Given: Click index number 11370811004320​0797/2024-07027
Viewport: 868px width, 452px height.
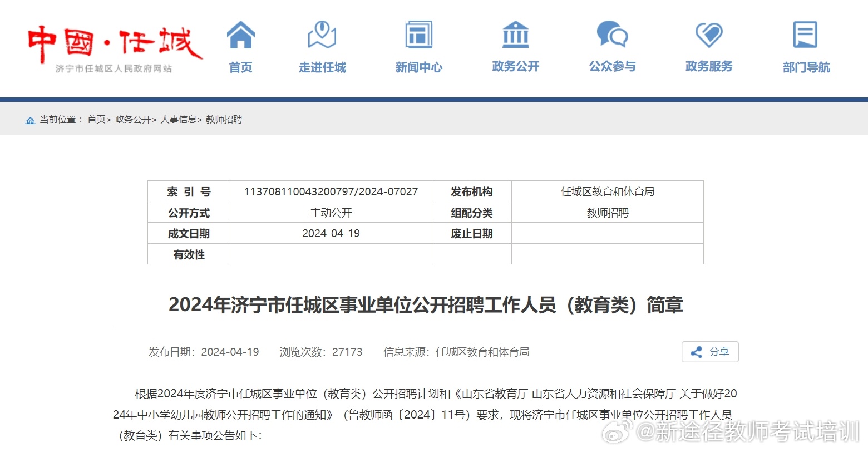Looking at the screenshot, I should (x=331, y=191).
